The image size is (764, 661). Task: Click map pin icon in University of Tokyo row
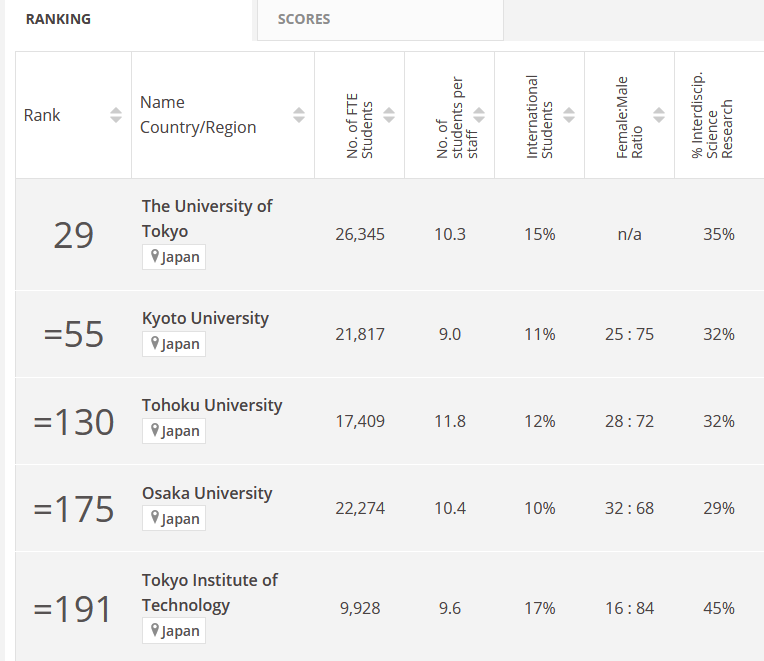(x=155, y=256)
